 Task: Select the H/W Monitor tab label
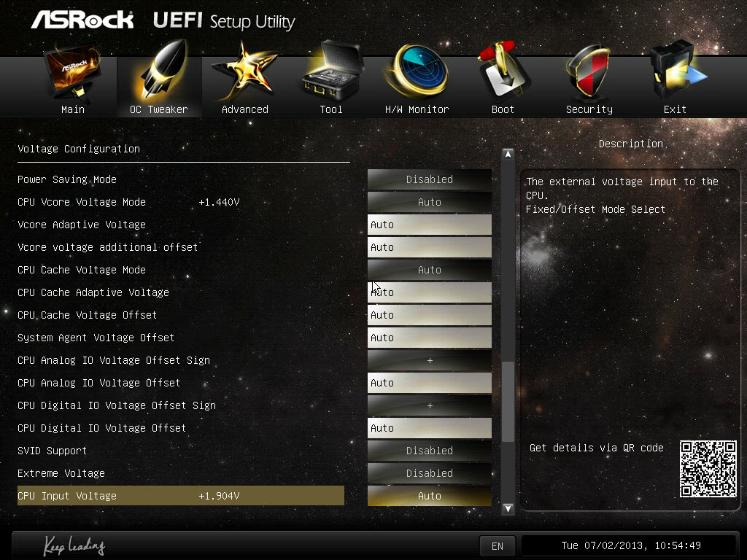417,109
